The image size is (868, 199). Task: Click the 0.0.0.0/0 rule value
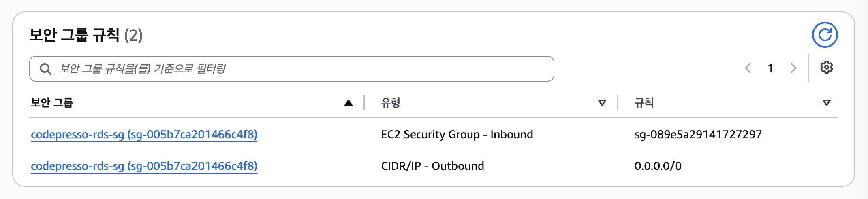point(658,166)
